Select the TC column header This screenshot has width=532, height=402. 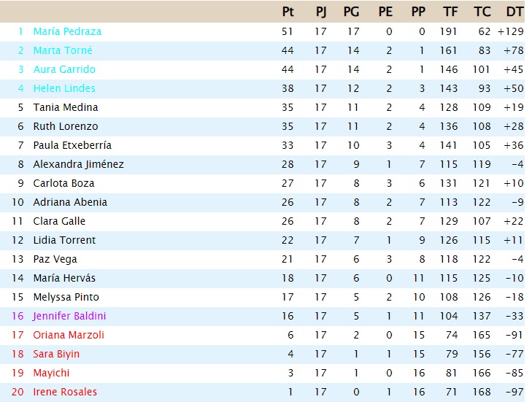(x=482, y=12)
